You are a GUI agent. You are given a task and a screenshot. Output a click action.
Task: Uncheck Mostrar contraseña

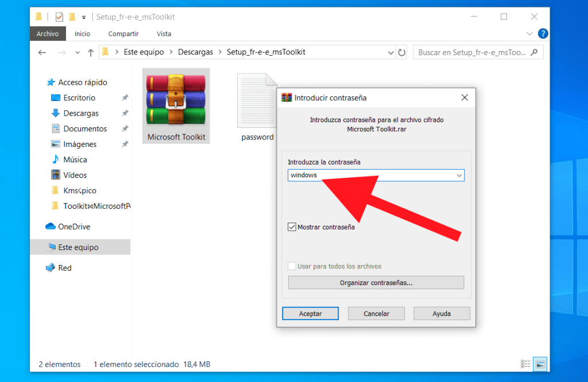pyautogui.click(x=292, y=227)
